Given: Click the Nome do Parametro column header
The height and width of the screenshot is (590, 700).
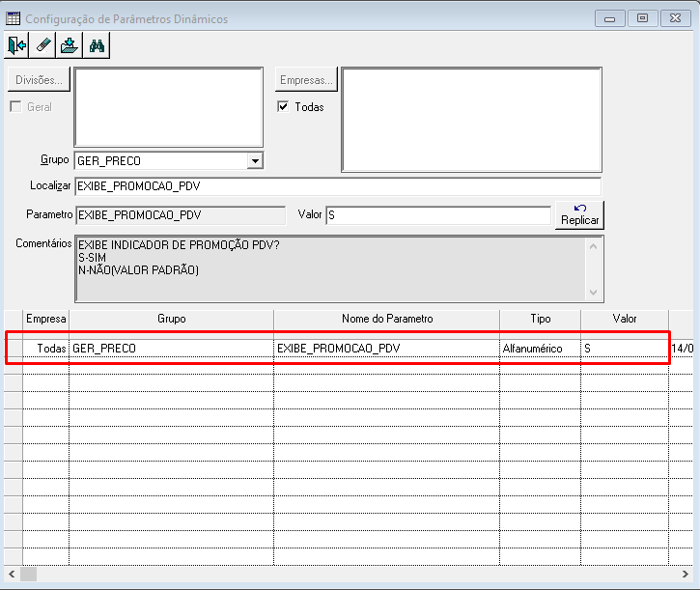Looking at the screenshot, I should pyautogui.click(x=386, y=319).
